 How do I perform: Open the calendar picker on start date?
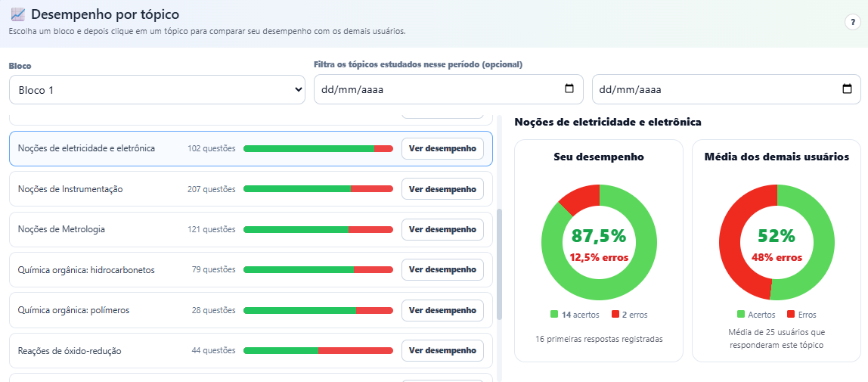[569, 89]
